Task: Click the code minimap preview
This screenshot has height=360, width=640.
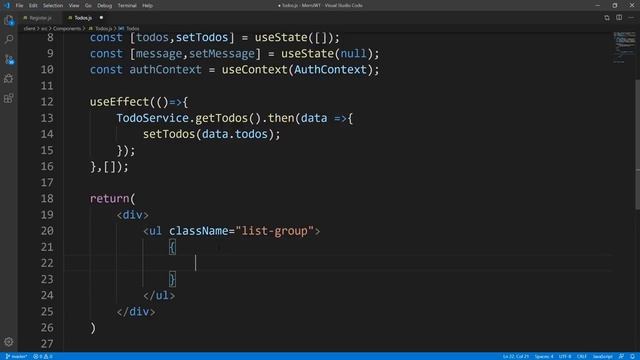Action: pyautogui.click(x=624, y=47)
